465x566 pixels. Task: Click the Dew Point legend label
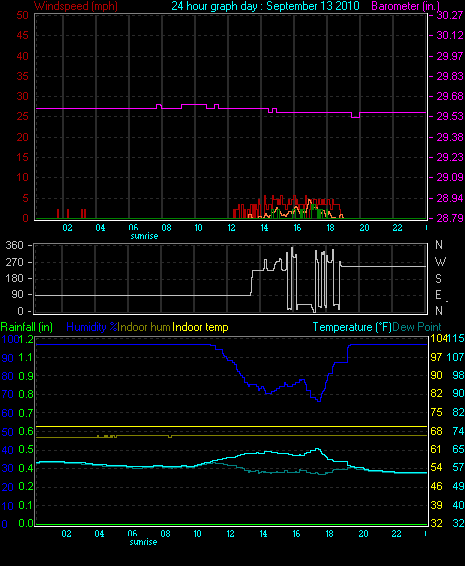click(x=417, y=327)
